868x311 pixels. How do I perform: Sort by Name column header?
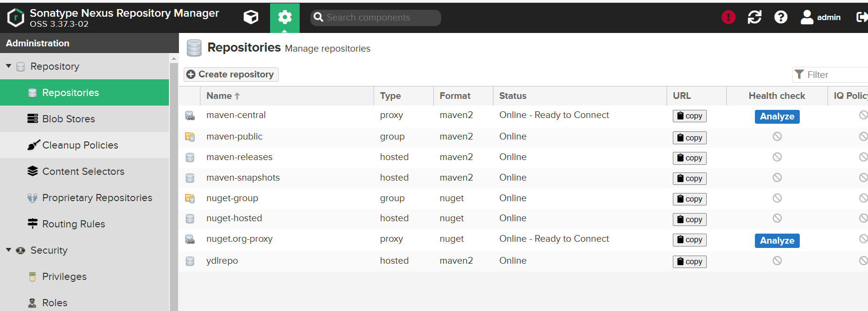pyautogui.click(x=286, y=96)
